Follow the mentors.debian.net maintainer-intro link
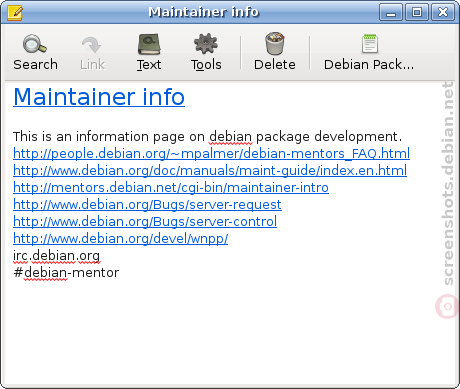 click(171, 188)
